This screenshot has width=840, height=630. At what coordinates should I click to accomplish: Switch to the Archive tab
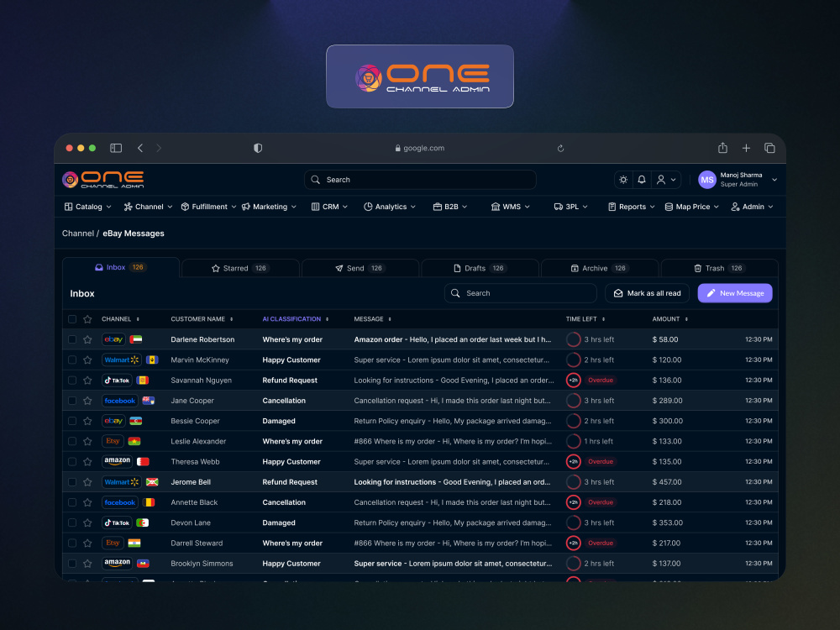[600, 269]
